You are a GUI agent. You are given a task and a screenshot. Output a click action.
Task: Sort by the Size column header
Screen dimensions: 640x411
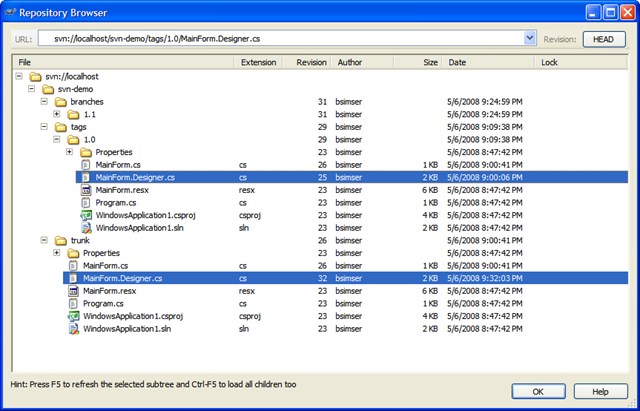[418, 62]
